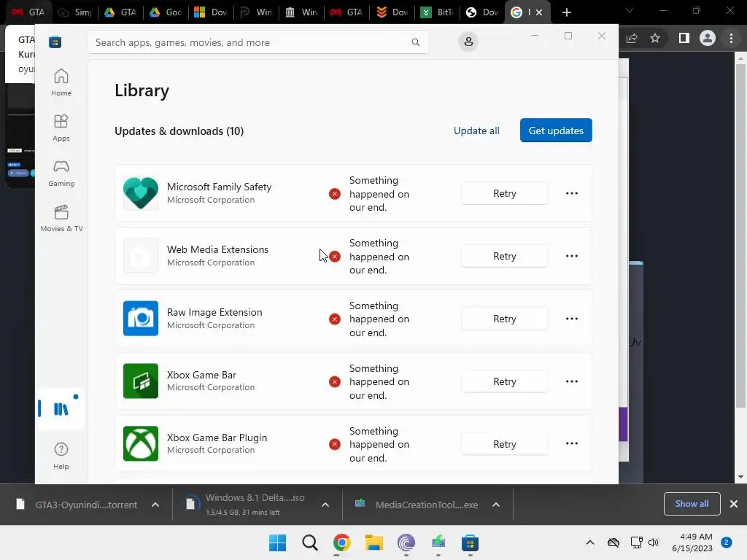Image resolution: width=747 pixels, height=560 pixels.
Task: Switch to the Goo Drive tab
Action: (x=166, y=12)
